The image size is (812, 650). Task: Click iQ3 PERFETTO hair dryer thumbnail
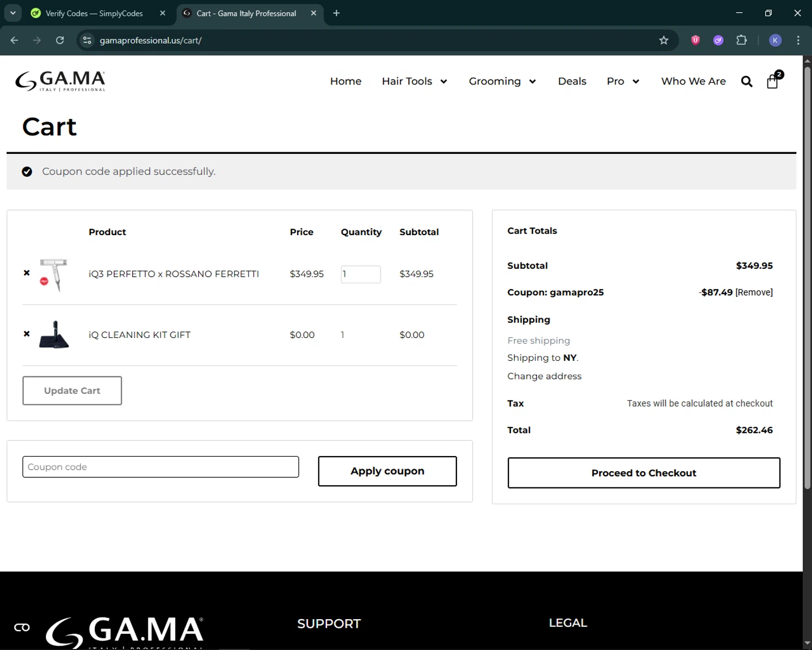tap(53, 274)
